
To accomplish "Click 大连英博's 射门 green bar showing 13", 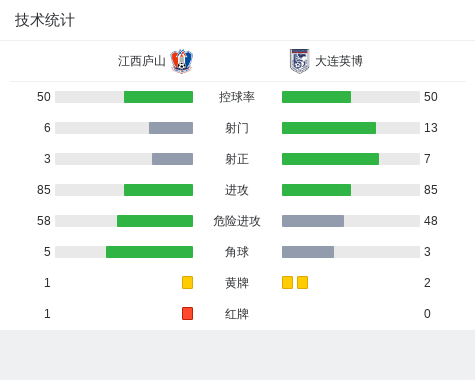I will (x=329, y=128).
